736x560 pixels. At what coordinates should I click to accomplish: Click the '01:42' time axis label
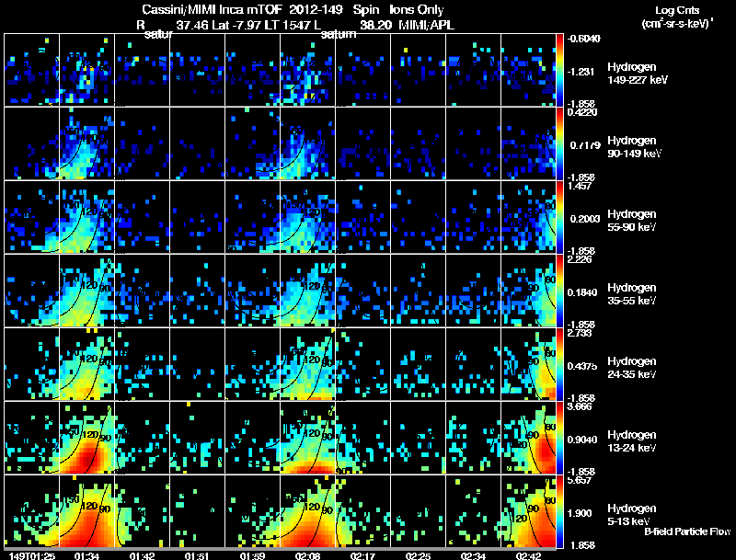point(142,555)
